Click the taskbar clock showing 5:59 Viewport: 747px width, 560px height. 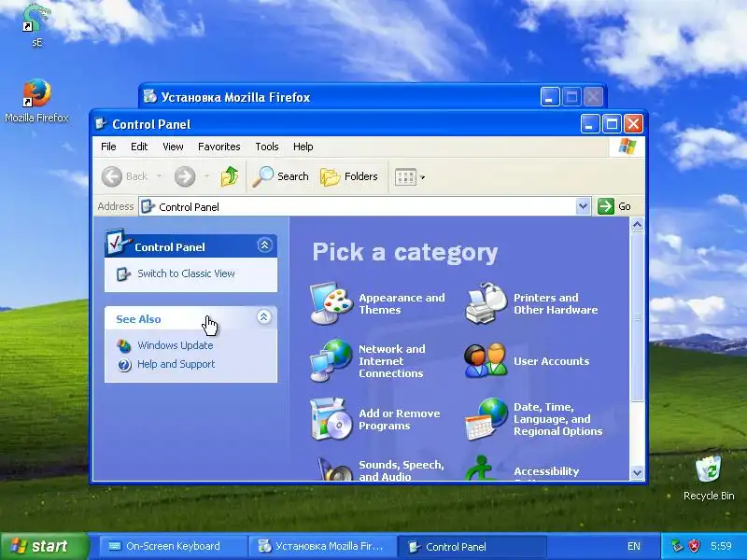721,546
